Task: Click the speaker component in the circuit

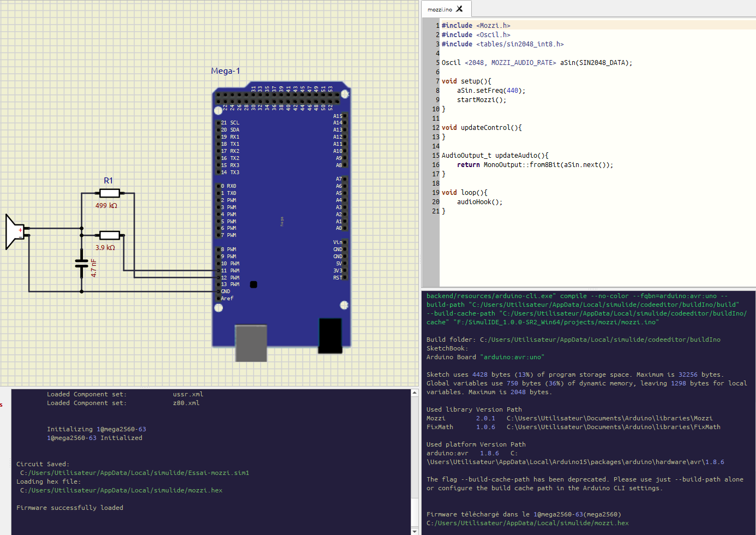Action: coord(13,232)
